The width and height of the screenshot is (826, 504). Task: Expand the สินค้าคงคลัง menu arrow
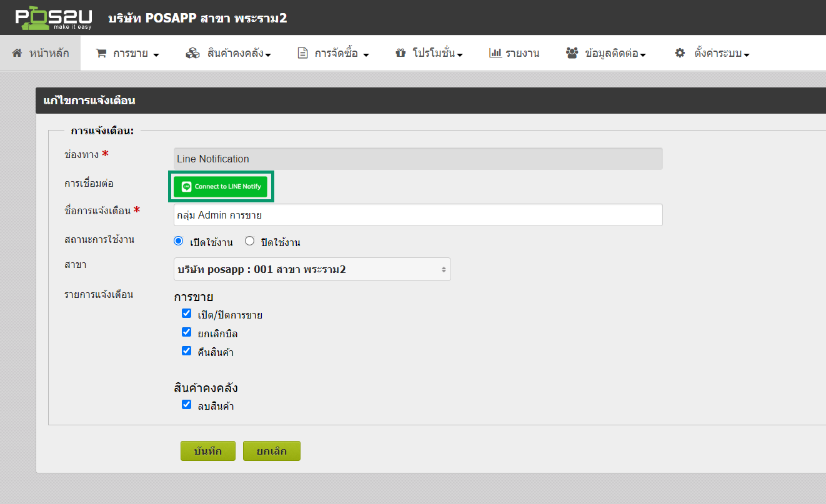(267, 55)
